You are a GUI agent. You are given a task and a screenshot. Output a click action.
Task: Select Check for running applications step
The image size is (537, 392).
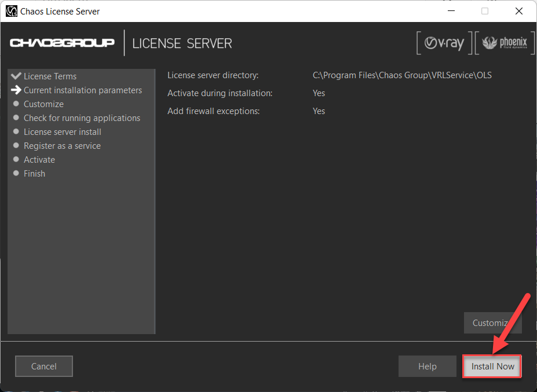pyautogui.click(x=82, y=118)
